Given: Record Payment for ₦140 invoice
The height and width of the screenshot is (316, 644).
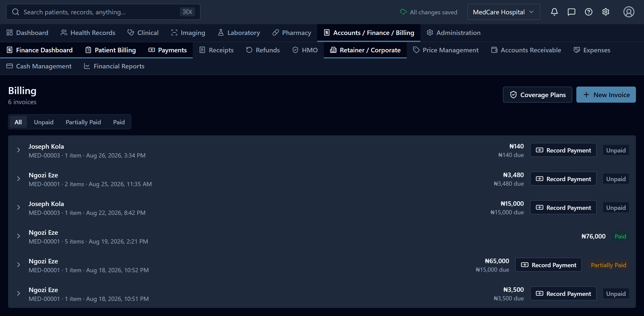Looking at the screenshot, I should [x=563, y=150].
